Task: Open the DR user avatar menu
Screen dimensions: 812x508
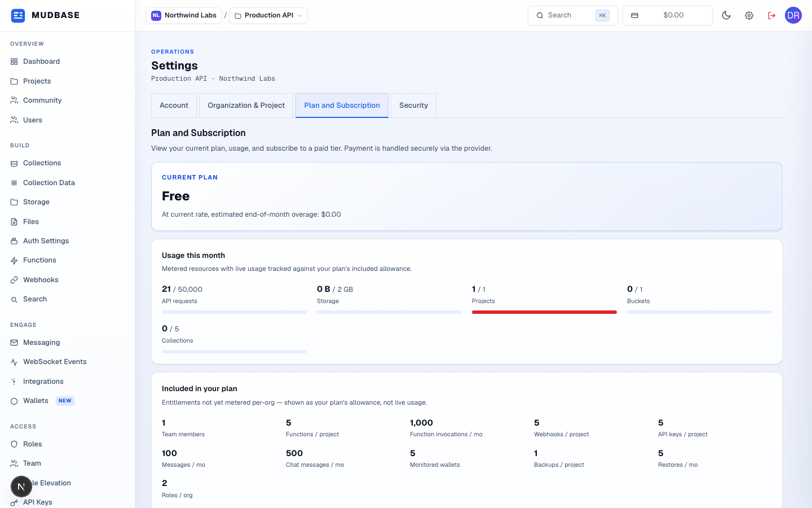Action: coord(793,15)
